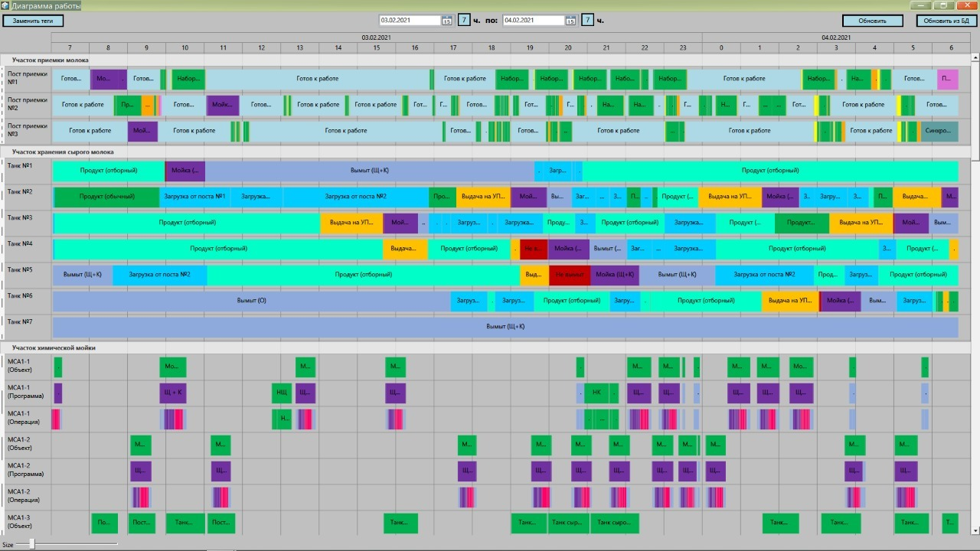
Task: Click the red Не вымыт block in Танк №5
Action: tap(570, 275)
